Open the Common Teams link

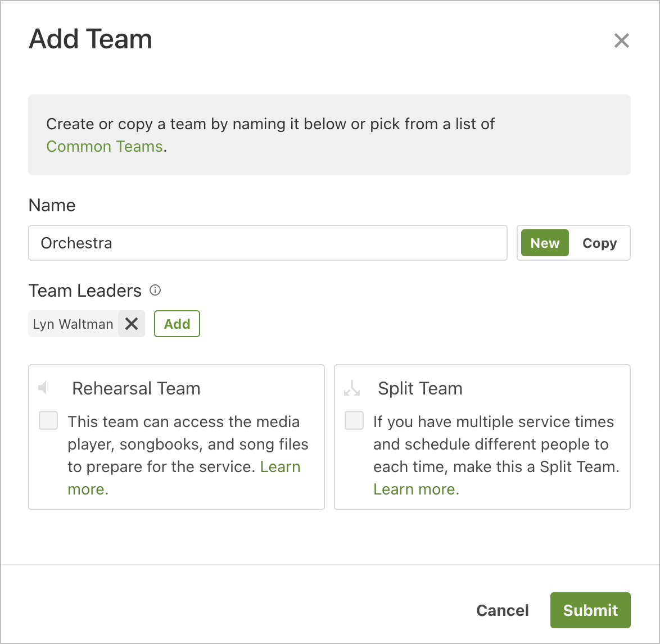[x=105, y=146]
